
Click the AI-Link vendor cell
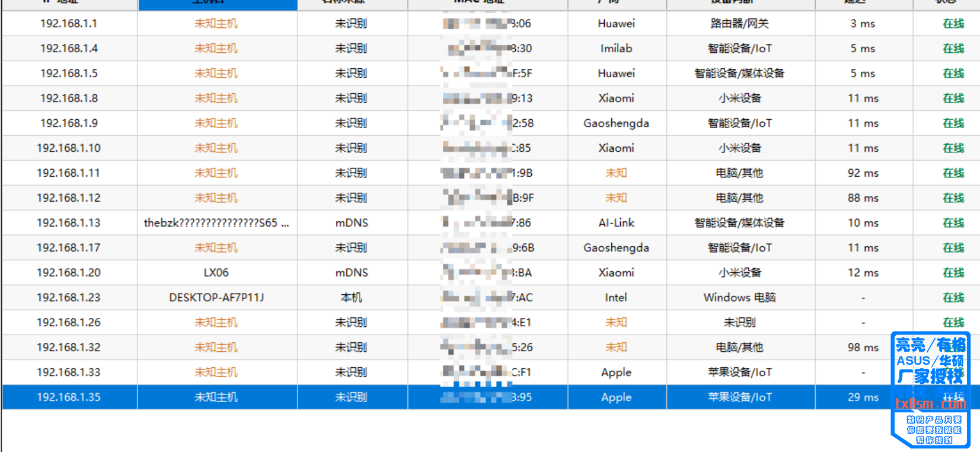616,222
